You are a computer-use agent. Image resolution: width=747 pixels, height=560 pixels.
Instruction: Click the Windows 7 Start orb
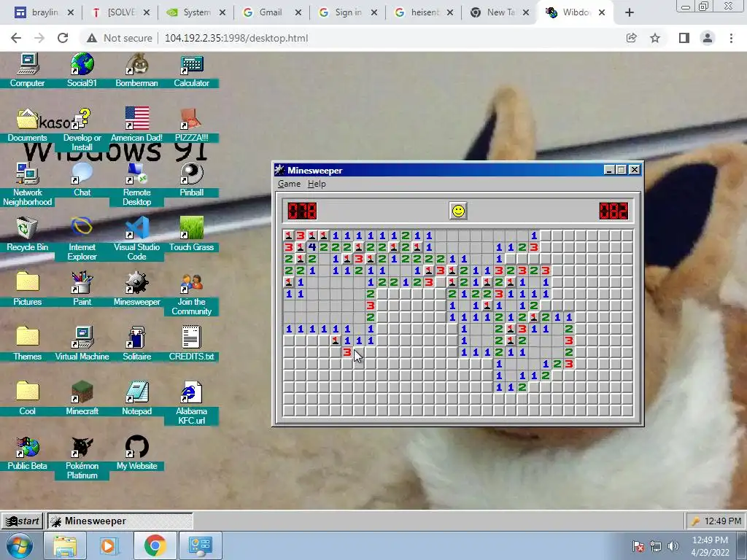19,545
